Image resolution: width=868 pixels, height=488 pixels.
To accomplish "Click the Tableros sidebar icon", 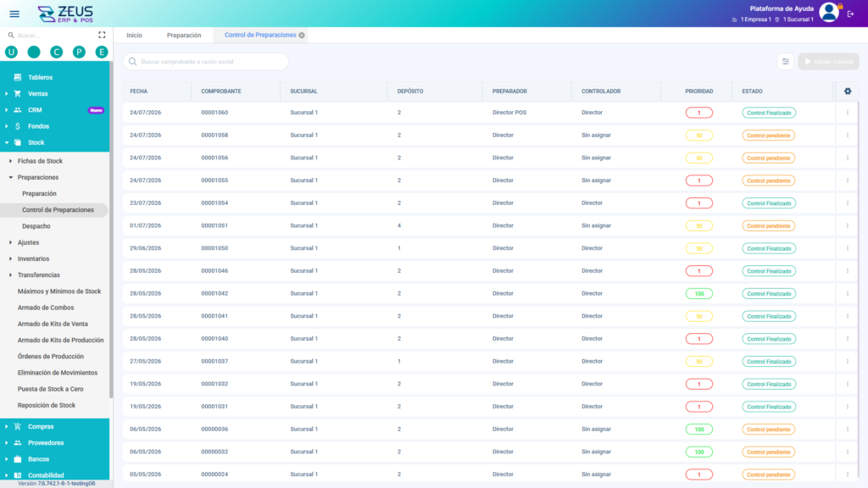I will (x=18, y=77).
